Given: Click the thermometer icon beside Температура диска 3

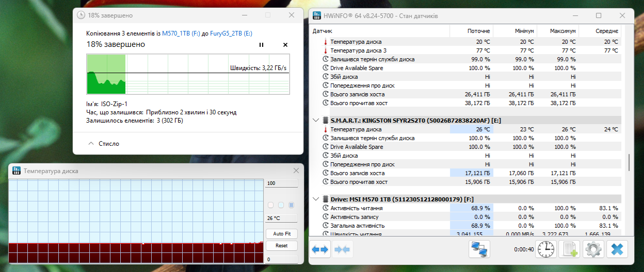Looking at the screenshot, I should [x=325, y=50].
